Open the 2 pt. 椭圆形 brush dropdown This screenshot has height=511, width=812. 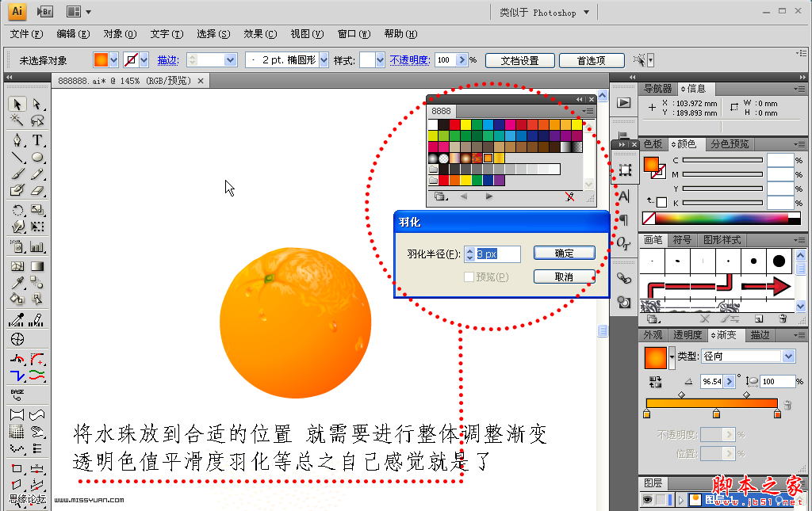(x=324, y=60)
